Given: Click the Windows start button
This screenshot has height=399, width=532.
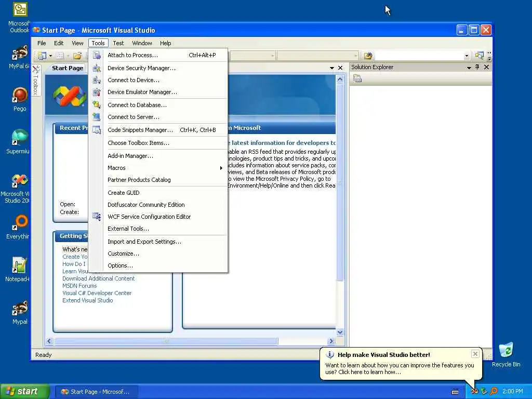Looking at the screenshot, I should (x=25, y=391).
